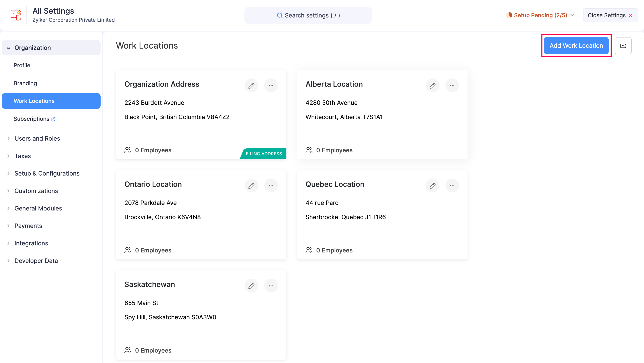Click Close Settings
This screenshot has height=363, width=644.
click(610, 15)
